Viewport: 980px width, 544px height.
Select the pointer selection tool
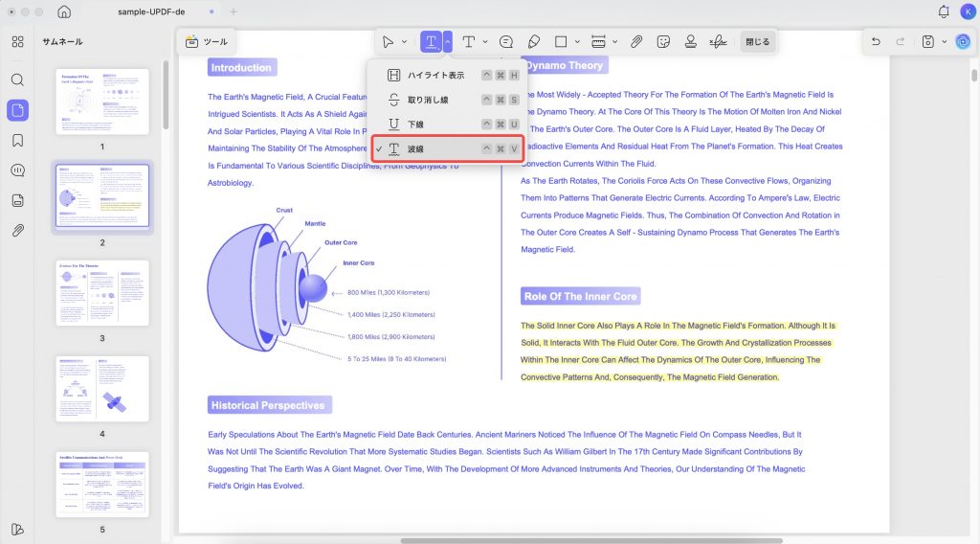click(x=388, y=42)
